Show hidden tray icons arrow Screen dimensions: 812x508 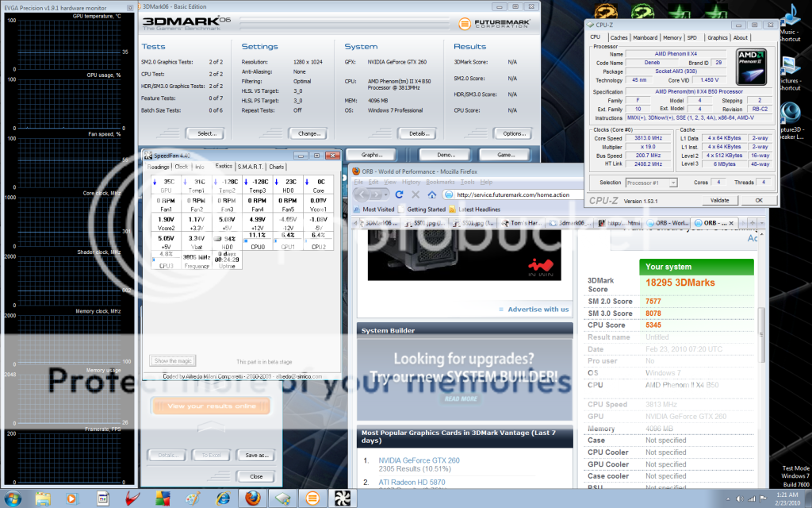tap(728, 499)
